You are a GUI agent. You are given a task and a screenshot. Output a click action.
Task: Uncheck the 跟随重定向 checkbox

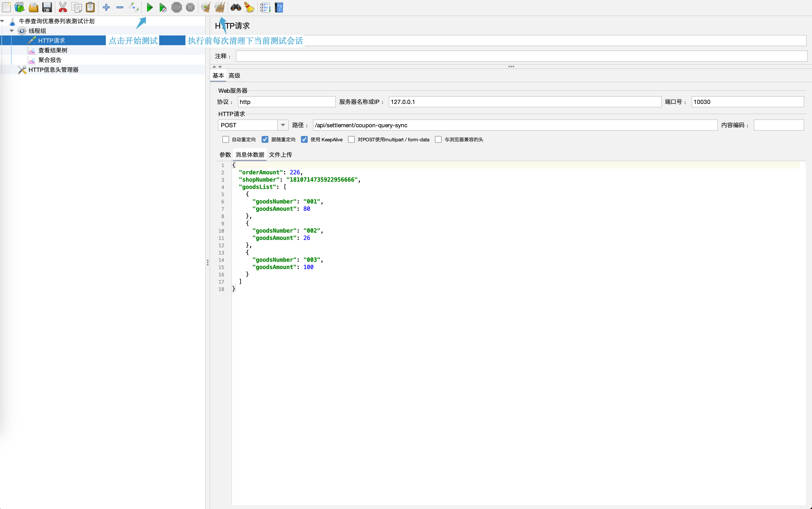click(x=265, y=139)
